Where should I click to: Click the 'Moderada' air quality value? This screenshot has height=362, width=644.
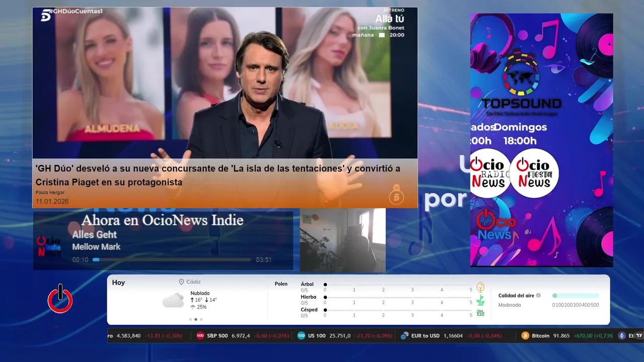509,305
